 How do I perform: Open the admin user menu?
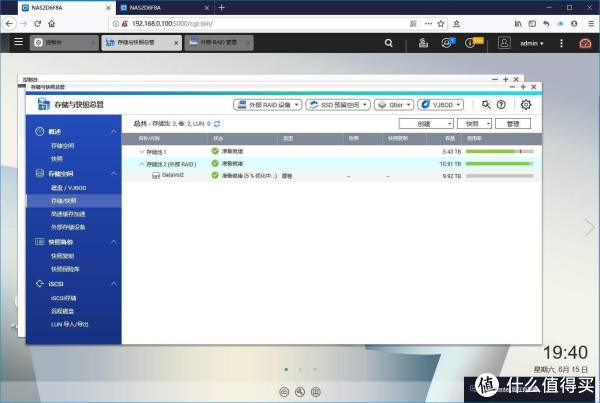click(528, 43)
